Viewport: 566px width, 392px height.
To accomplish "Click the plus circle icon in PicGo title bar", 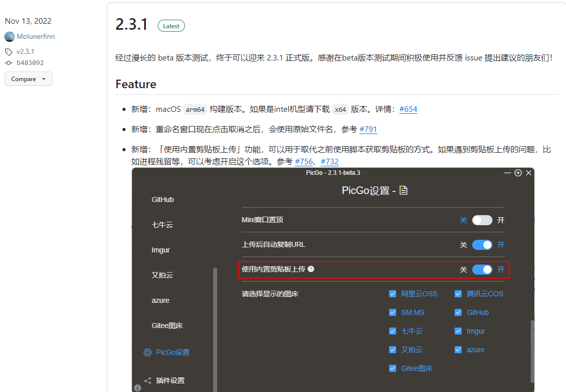I will click(518, 173).
